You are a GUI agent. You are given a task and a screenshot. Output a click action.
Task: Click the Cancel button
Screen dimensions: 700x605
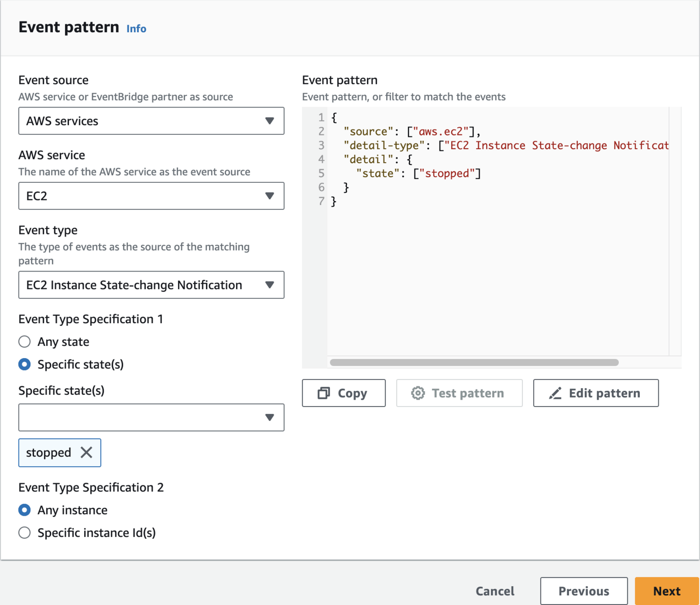495,591
